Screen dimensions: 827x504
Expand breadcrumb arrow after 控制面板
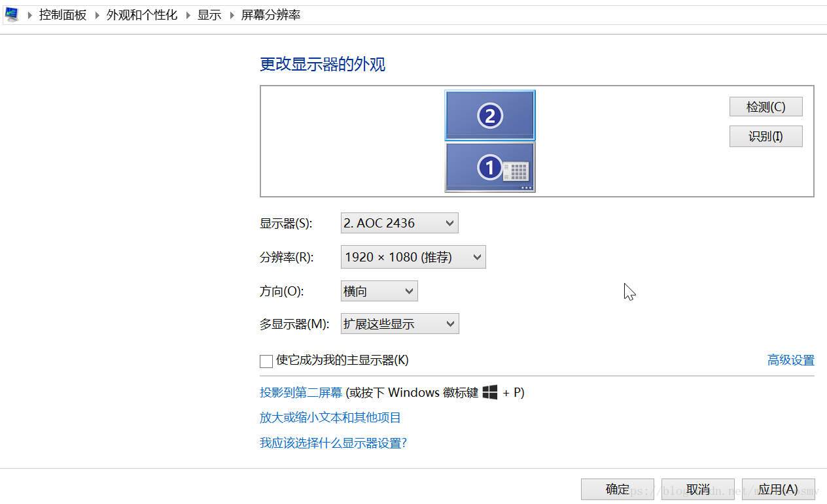[x=97, y=15]
